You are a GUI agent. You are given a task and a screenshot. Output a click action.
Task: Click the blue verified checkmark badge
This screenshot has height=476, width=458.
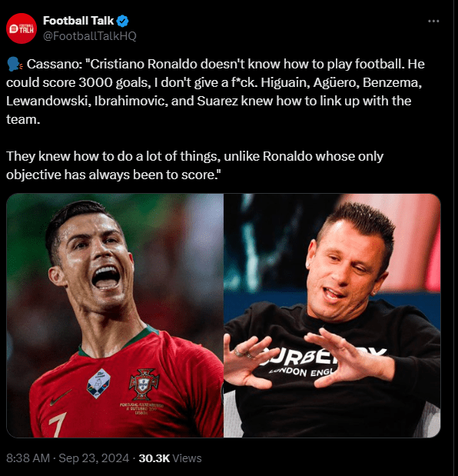(122, 21)
